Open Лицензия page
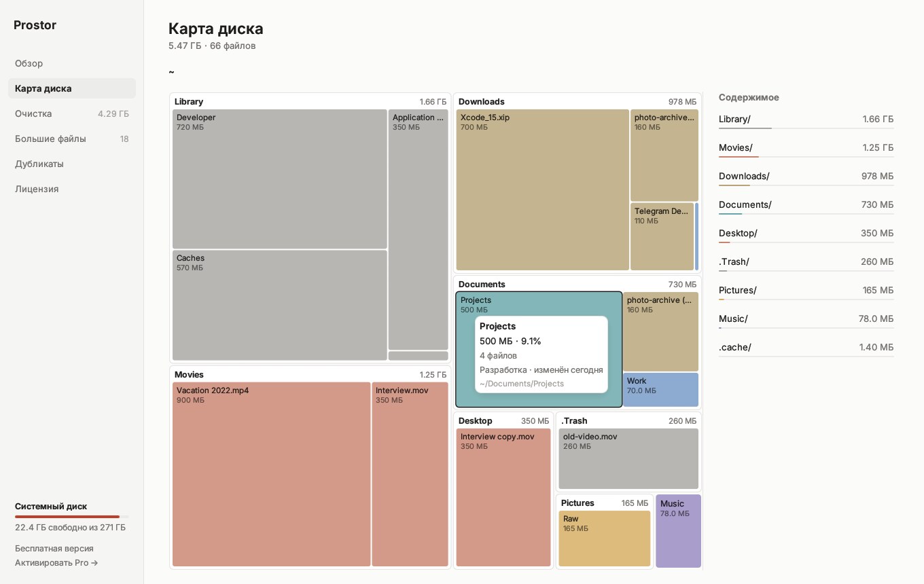The image size is (924, 584). (72, 189)
